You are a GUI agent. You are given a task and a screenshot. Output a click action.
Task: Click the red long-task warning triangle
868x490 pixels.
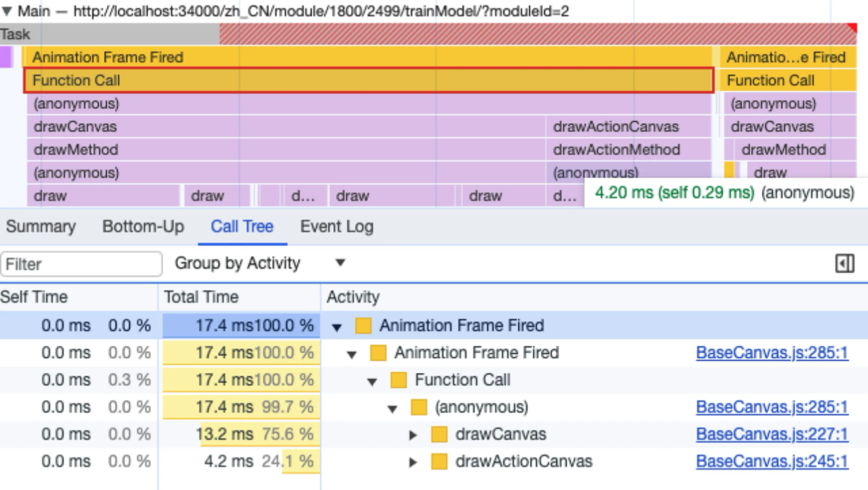pyautogui.click(x=853, y=27)
